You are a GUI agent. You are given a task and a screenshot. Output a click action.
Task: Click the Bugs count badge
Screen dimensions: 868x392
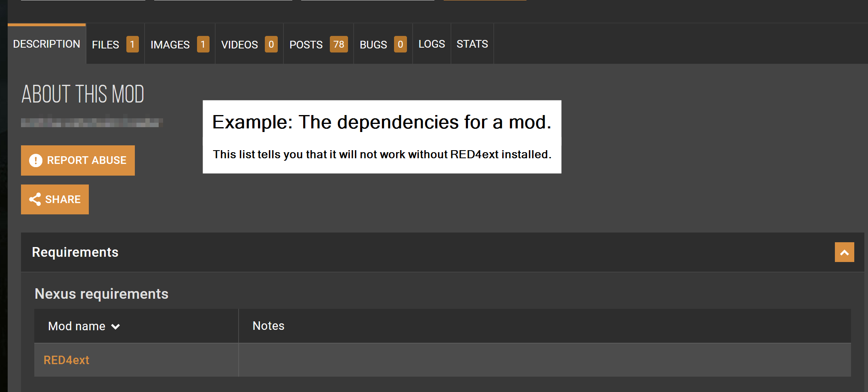(400, 44)
